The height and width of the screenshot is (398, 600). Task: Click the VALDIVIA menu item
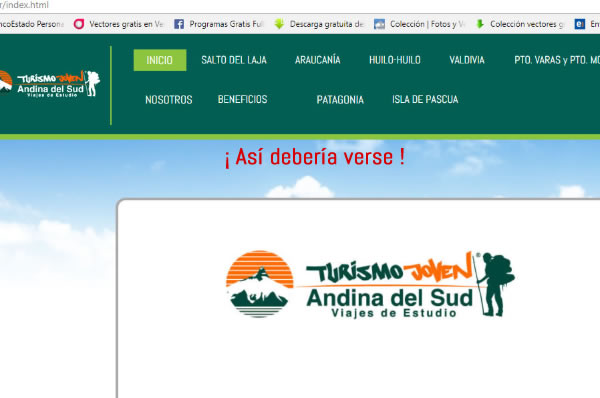tap(467, 60)
